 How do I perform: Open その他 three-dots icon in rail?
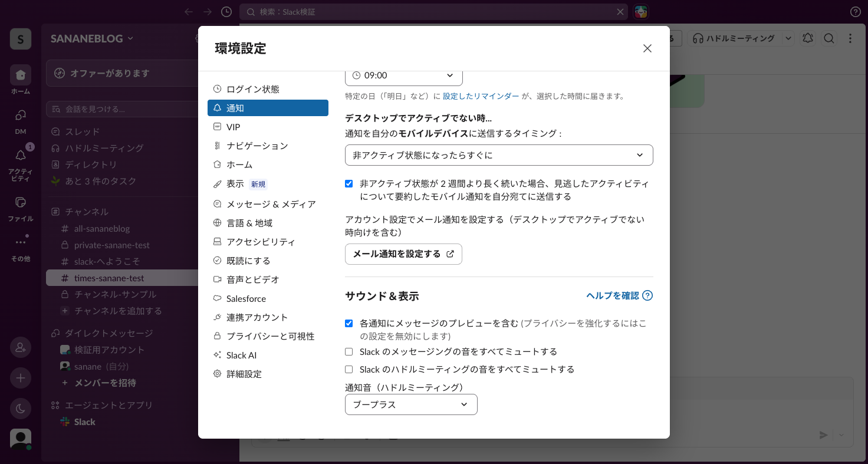[x=21, y=242]
